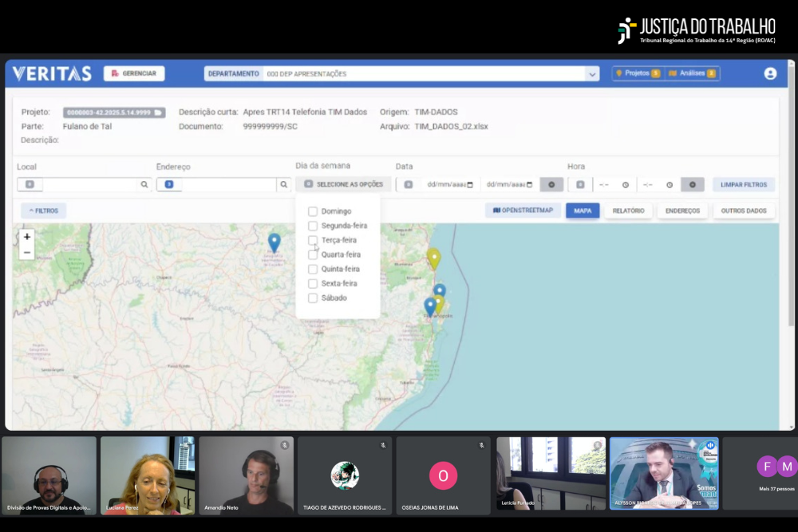Zoom in the map with plus button
798x532 pixels.
(27, 237)
